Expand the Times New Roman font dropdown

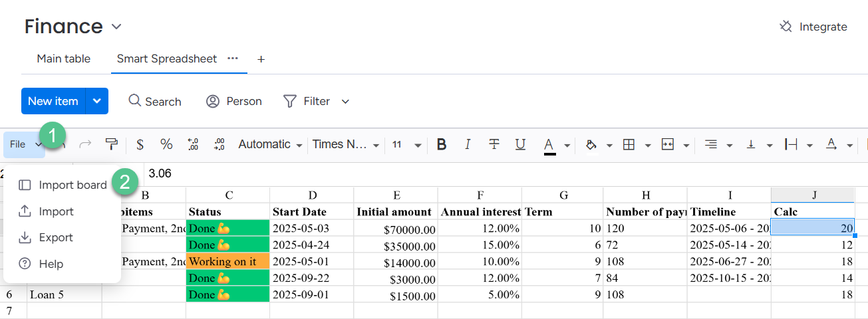coord(346,144)
